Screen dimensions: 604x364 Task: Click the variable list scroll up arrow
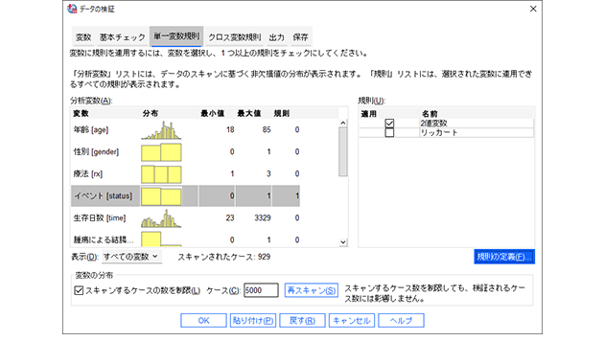pyautogui.click(x=343, y=124)
